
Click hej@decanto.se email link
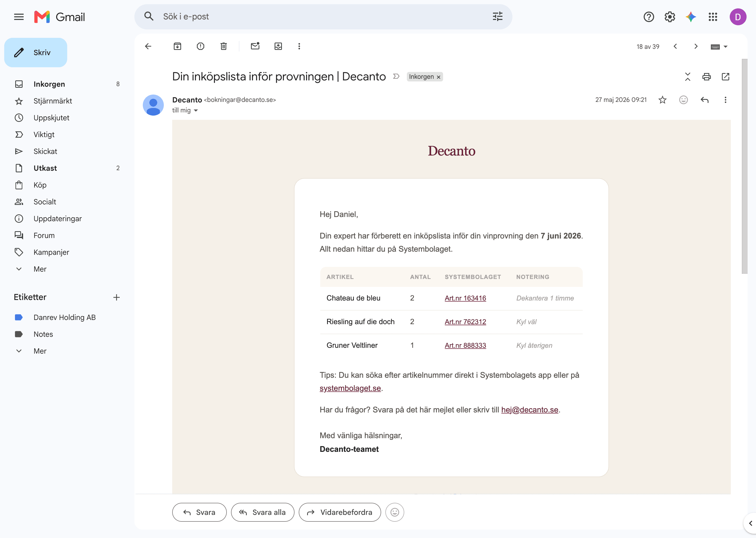pyautogui.click(x=530, y=410)
